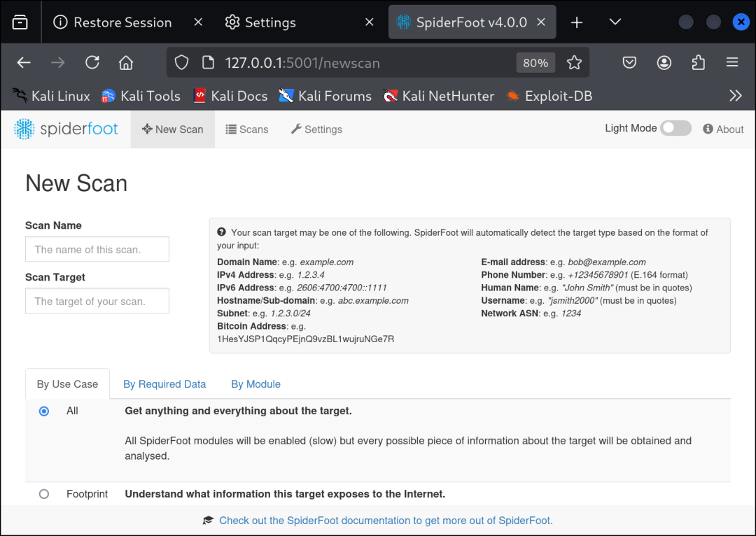Switch to the By Required Data tab

point(164,384)
